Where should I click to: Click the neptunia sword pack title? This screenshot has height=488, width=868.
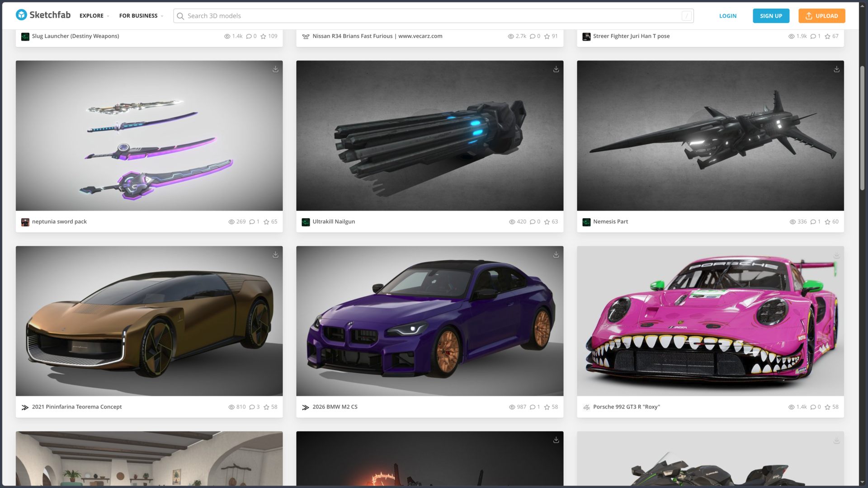pyautogui.click(x=59, y=222)
